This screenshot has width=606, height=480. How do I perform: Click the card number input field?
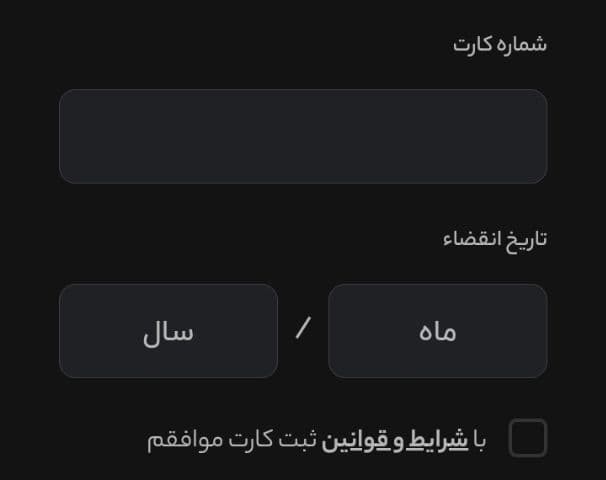point(303,137)
